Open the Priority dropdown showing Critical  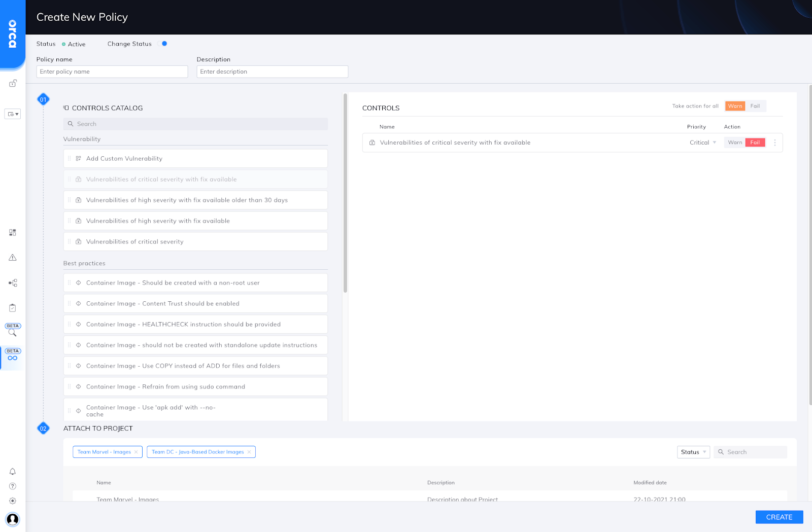702,143
